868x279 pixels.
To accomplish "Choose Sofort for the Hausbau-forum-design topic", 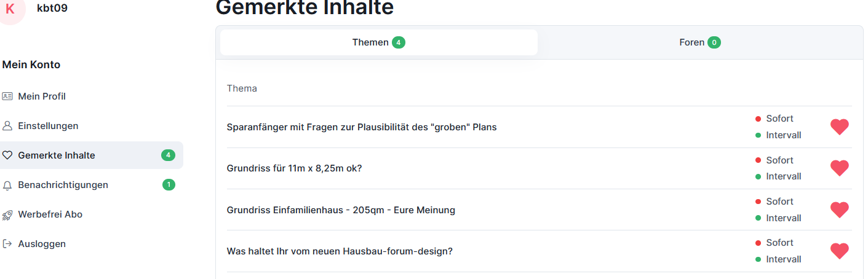I will 779,243.
